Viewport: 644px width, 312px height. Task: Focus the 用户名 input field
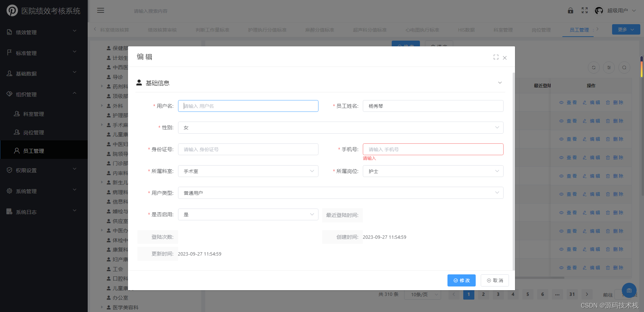[248, 106]
